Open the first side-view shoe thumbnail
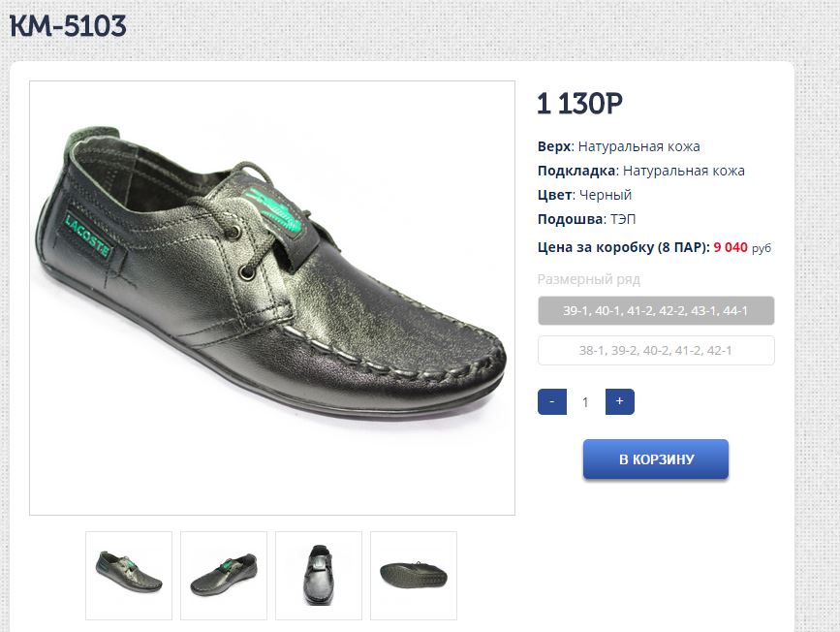The height and width of the screenshot is (632, 840). [129, 575]
